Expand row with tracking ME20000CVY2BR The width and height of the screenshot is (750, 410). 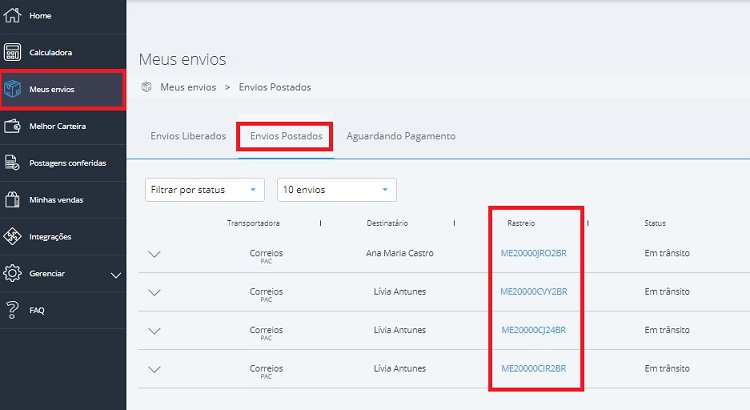154,292
